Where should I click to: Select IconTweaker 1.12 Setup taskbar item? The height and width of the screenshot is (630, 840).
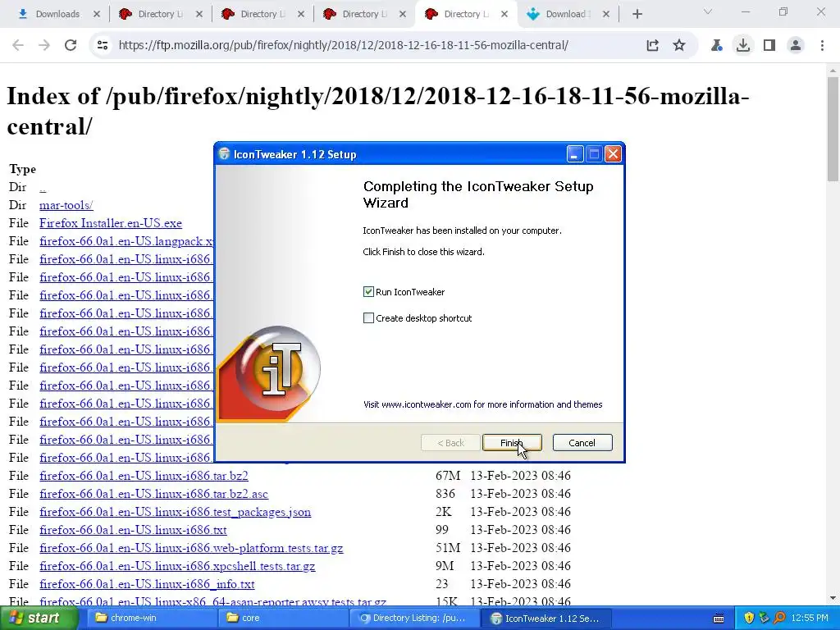point(545,619)
